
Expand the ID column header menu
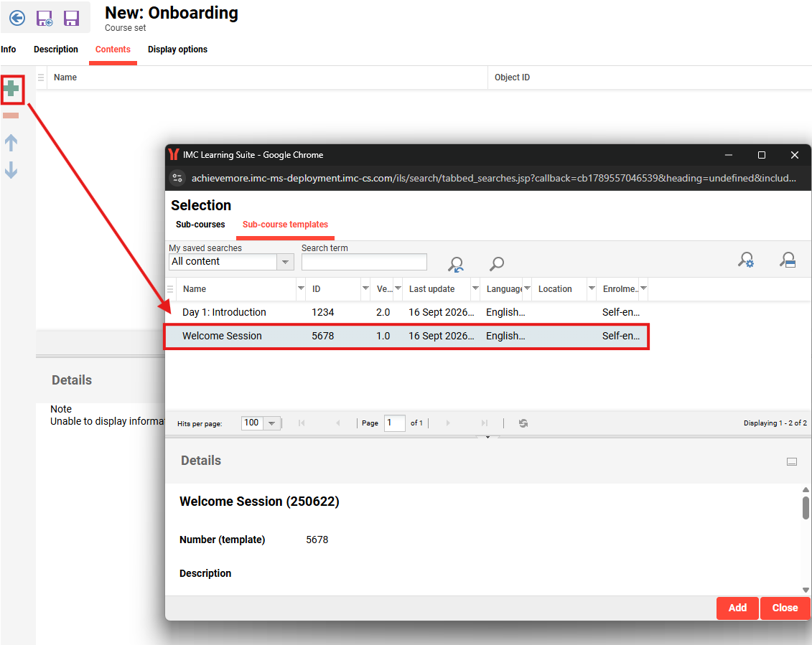[x=365, y=288]
